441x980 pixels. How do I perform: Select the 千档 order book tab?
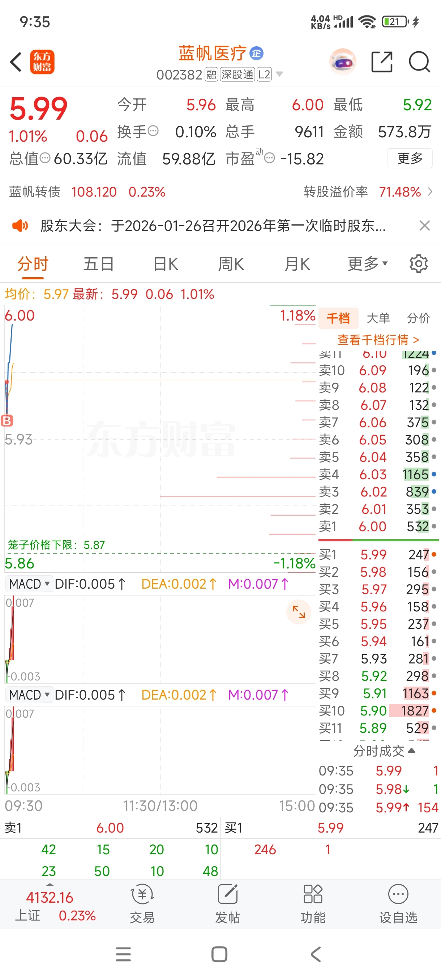[338, 318]
